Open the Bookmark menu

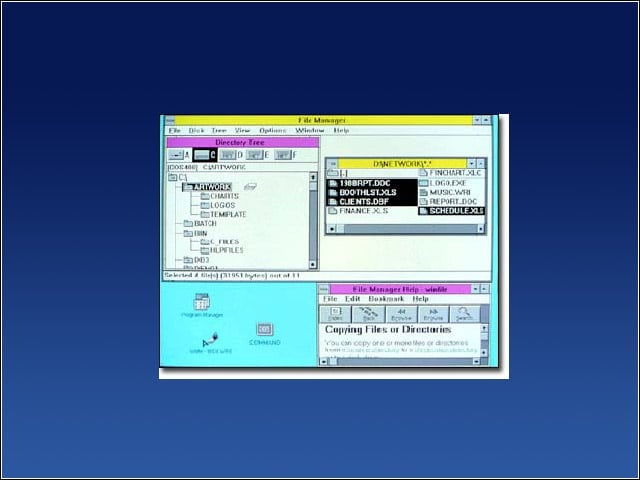click(x=386, y=299)
